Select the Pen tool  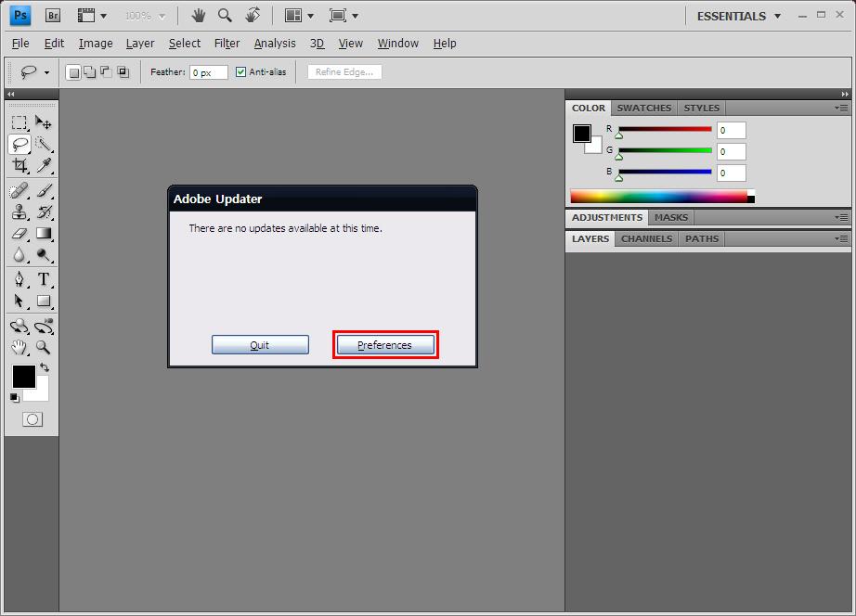point(19,279)
